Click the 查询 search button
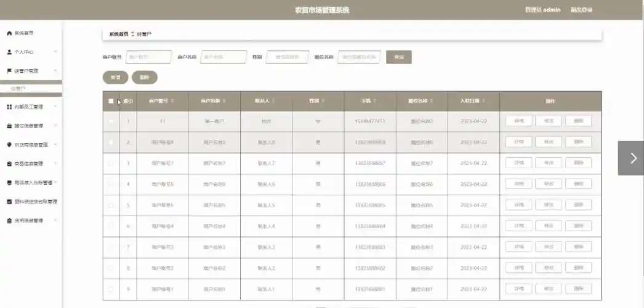 point(399,57)
